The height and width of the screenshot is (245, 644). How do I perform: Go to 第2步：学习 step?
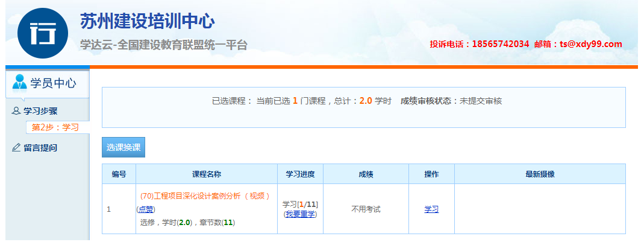(x=55, y=127)
